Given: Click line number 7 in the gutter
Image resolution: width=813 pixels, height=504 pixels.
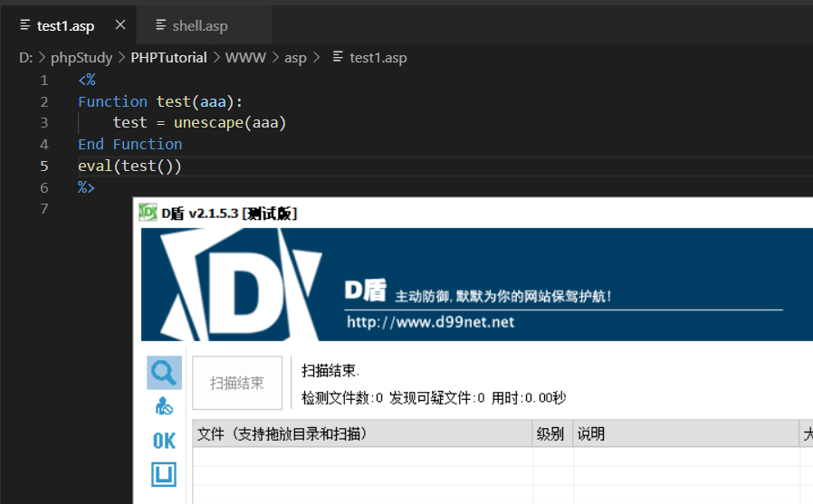Looking at the screenshot, I should point(44,209).
